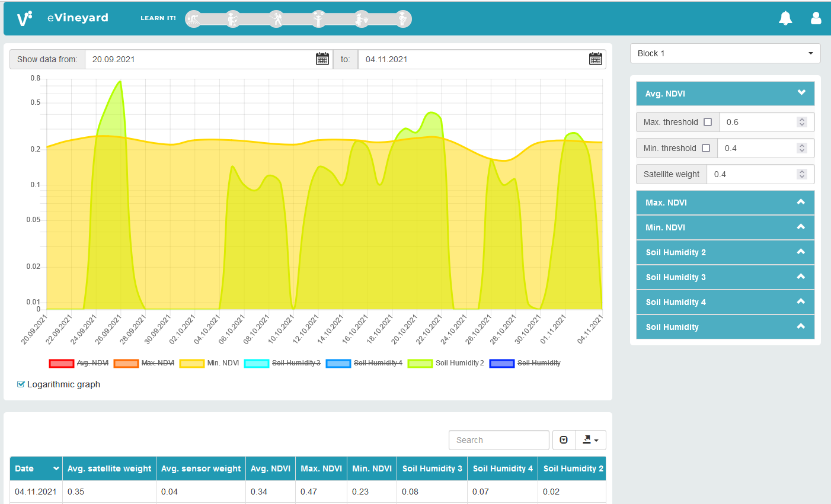Click eVineyard brand name
The image size is (831, 504).
(78, 18)
